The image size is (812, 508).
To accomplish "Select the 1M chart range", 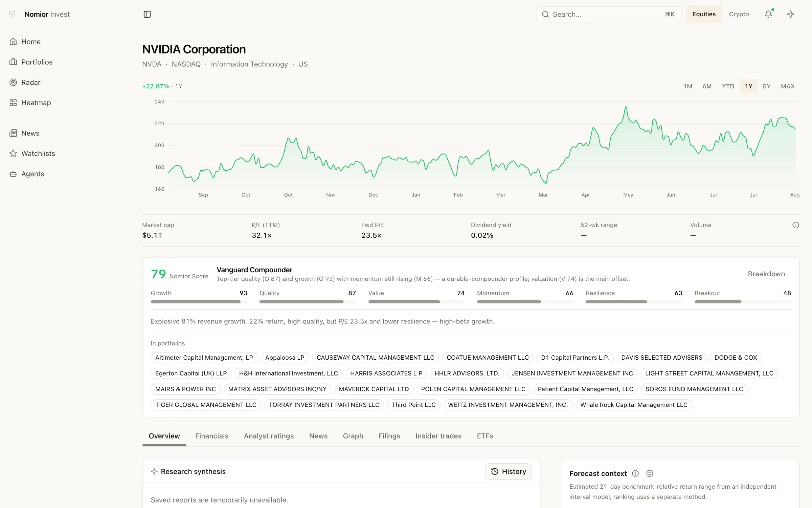I will [x=687, y=86].
